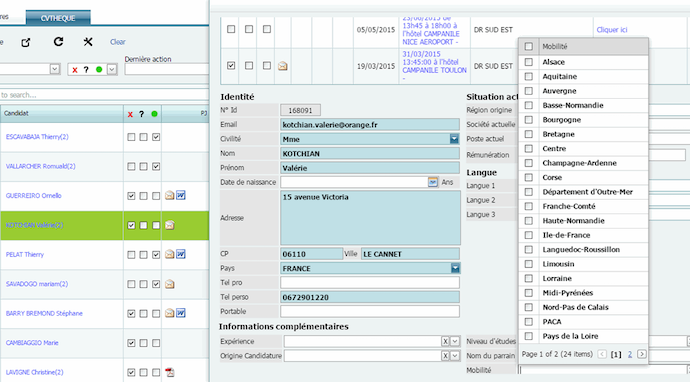Click the export/open external icon in toolbar
Screen dimensions: 690x382
[26, 42]
